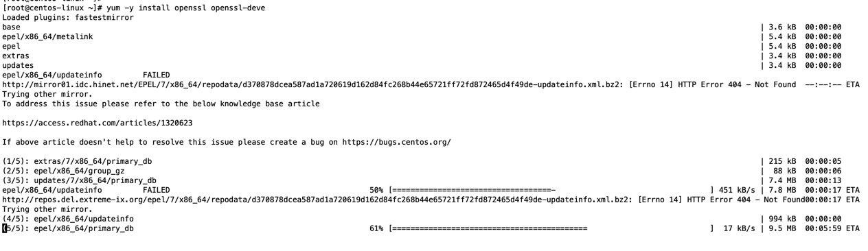The height and width of the screenshot is (251, 868).
Task: Click the (4/5) epel updateinfo line
Action: 68,219
